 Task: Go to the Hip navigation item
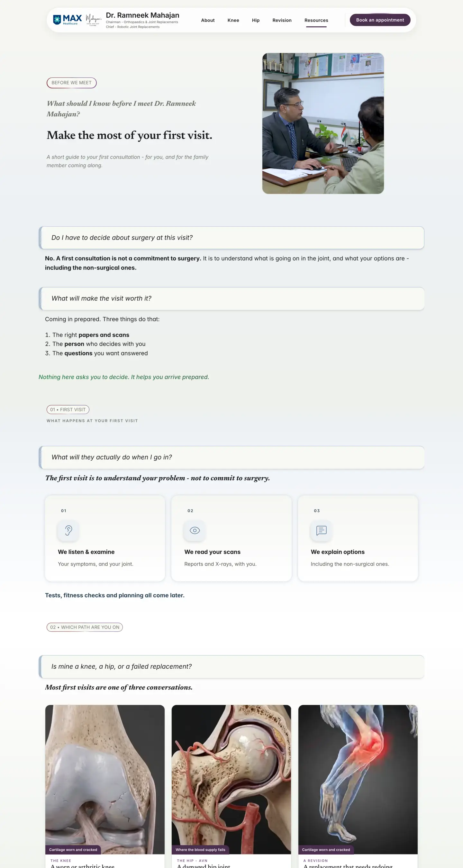[256, 20]
